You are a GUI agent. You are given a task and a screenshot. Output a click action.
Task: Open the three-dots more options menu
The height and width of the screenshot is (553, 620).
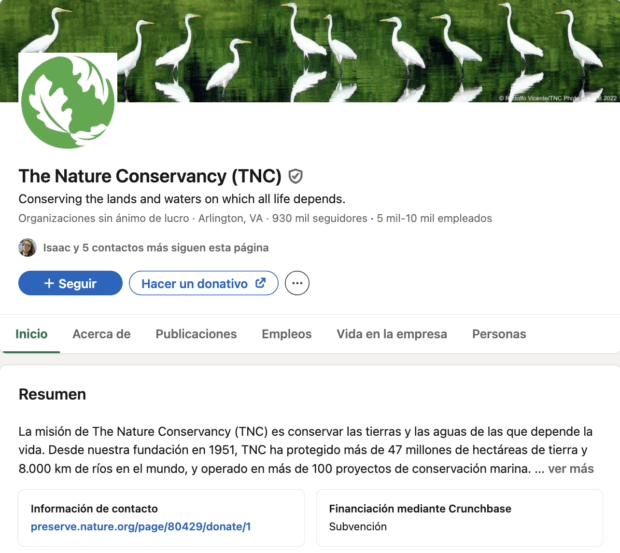pyautogui.click(x=297, y=283)
